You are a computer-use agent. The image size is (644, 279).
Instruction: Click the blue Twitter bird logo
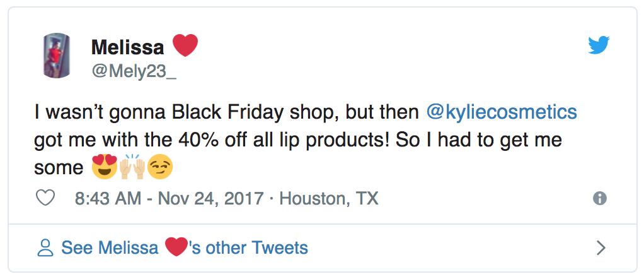click(x=599, y=45)
